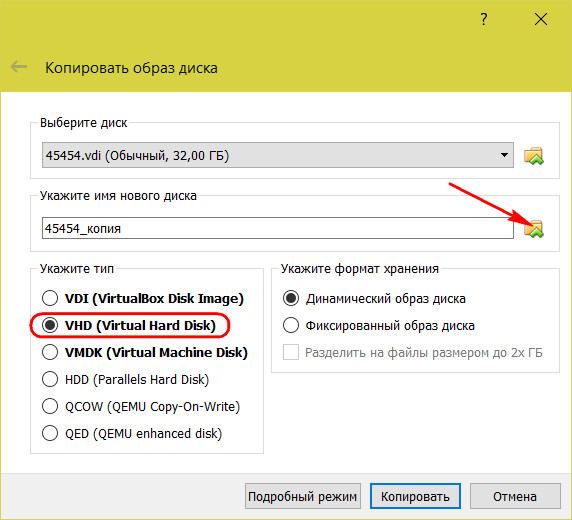Click the folder icon beside the new disk name field

(x=534, y=229)
